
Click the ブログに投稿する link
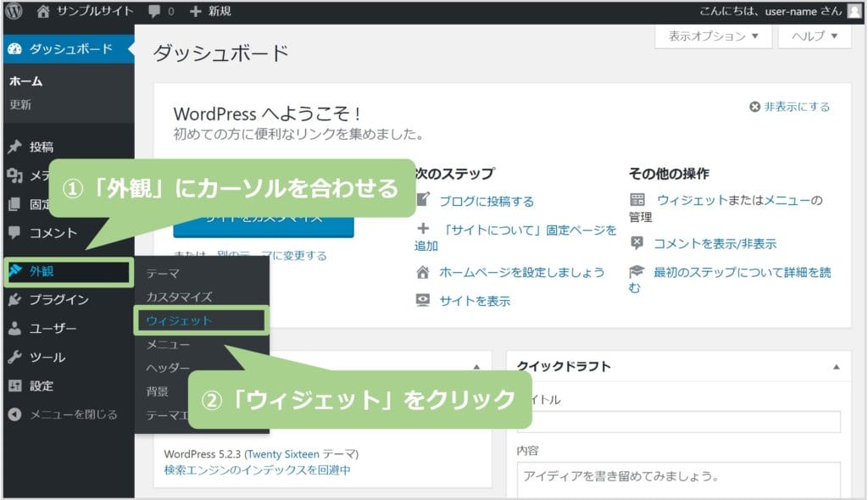click(x=487, y=202)
